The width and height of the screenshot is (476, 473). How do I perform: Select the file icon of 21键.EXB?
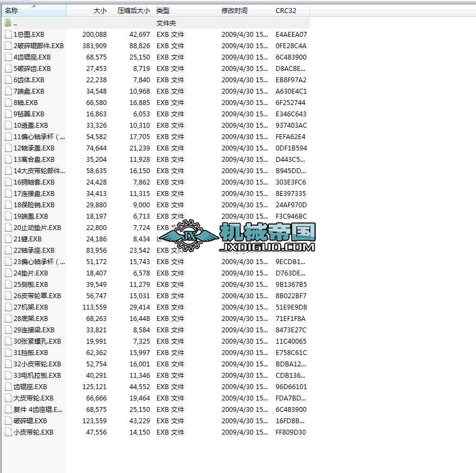click(x=8, y=239)
